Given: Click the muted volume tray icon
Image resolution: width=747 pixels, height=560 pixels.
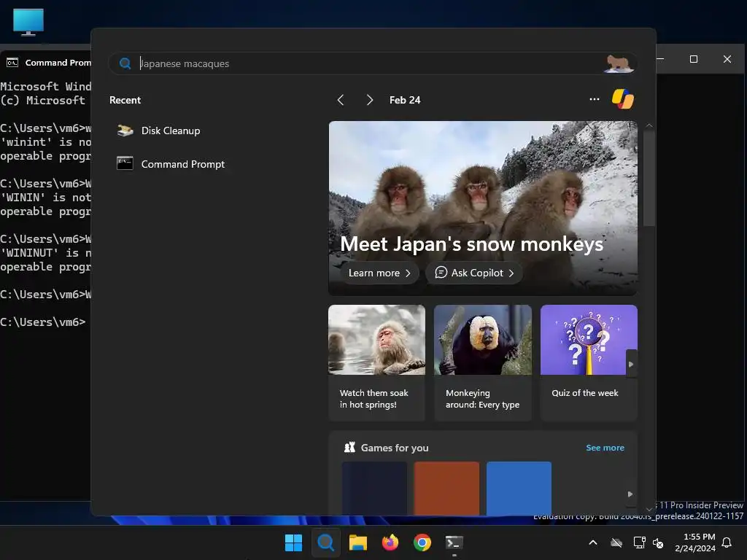Looking at the screenshot, I should click(658, 542).
